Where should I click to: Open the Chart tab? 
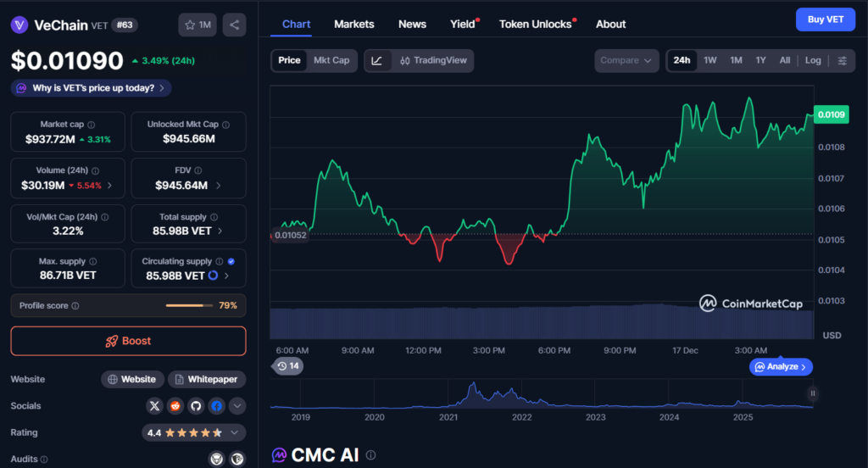pyautogui.click(x=296, y=25)
